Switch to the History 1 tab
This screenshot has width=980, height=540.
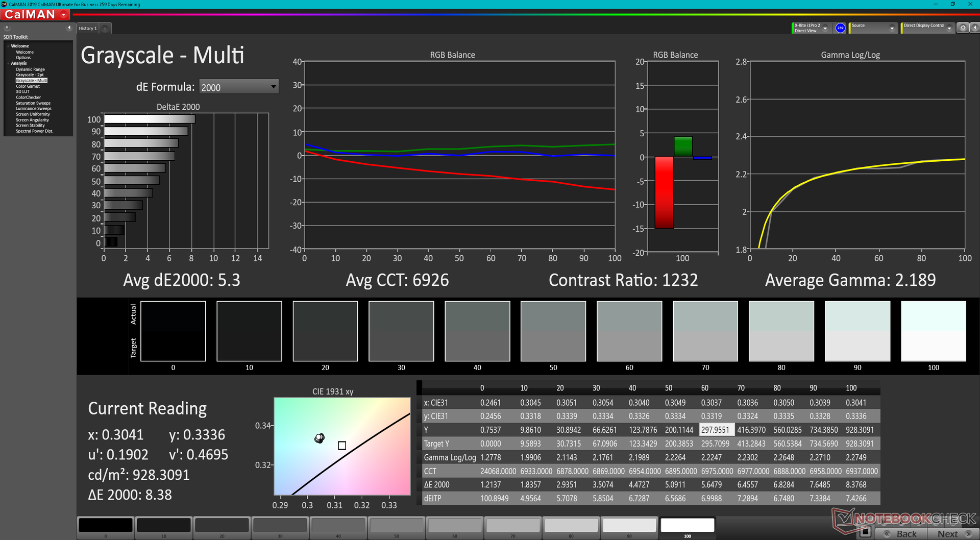(88, 29)
